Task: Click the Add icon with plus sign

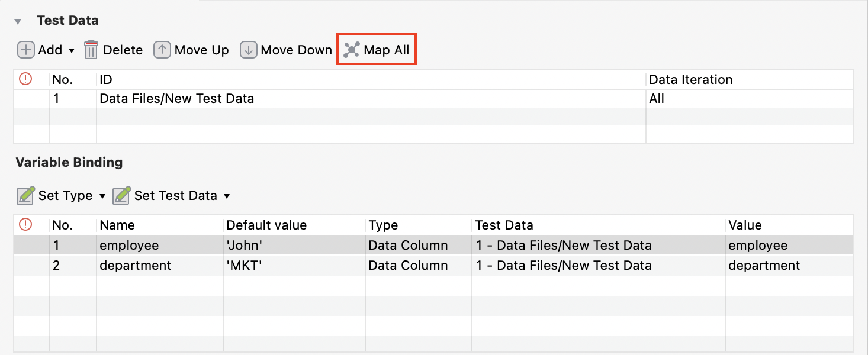Action: tap(25, 50)
